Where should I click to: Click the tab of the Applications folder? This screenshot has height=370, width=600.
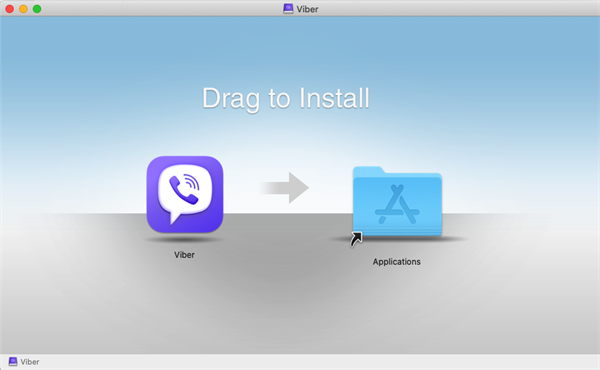(368, 170)
